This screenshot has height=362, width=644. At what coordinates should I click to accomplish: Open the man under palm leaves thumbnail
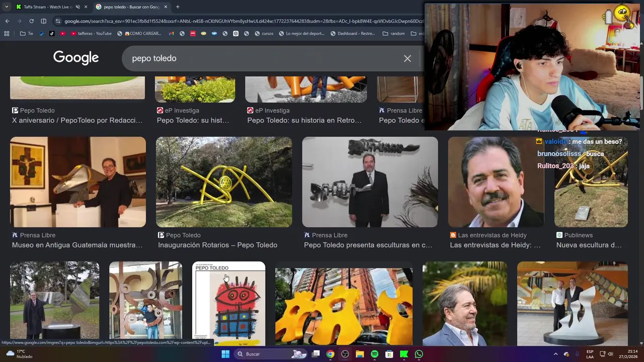(465, 304)
